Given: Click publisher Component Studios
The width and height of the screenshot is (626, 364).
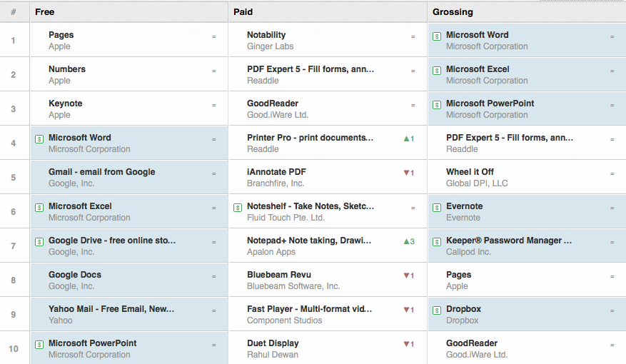Looking at the screenshot, I should [285, 320].
